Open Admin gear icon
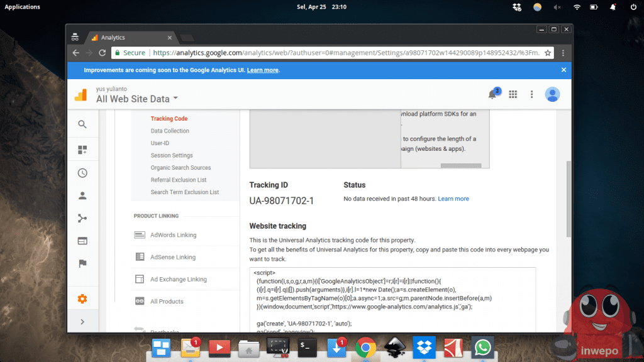 82,299
